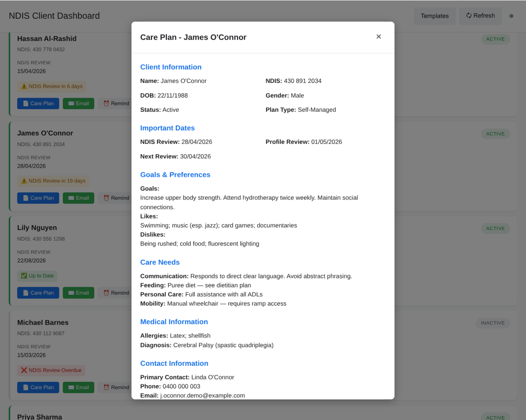Click j.oconnor.demo@example.com email address

tap(203, 395)
